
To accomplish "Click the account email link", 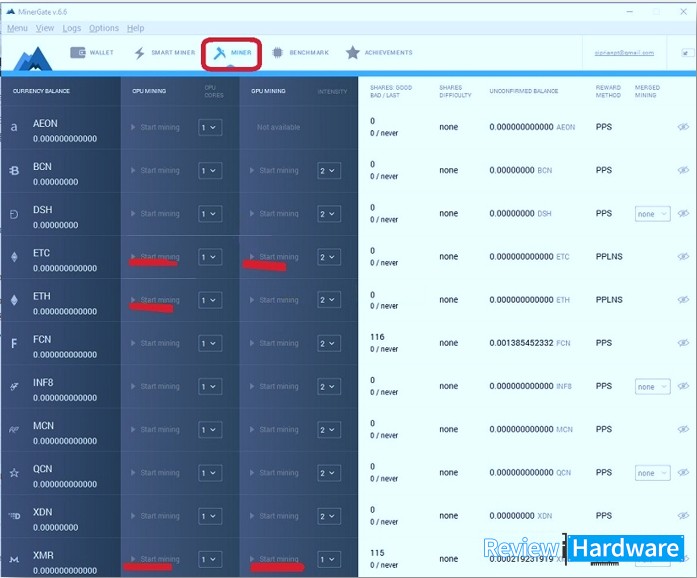I will coord(624,53).
